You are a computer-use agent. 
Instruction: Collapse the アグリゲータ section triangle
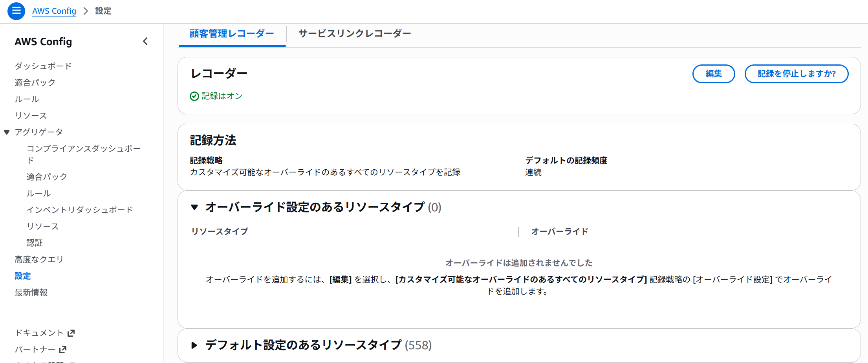click(6, 132)
